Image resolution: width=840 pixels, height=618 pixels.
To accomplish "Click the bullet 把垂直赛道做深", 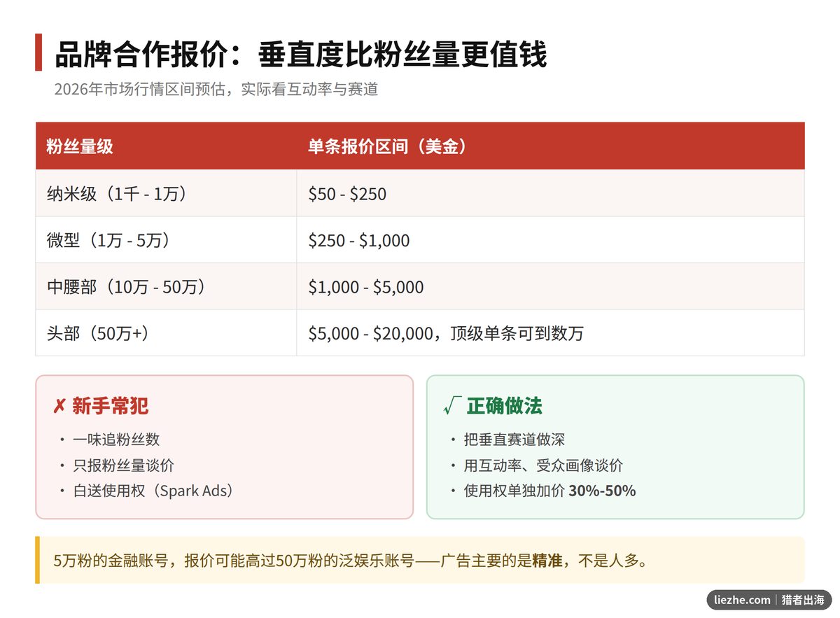I will coord(514,440).
